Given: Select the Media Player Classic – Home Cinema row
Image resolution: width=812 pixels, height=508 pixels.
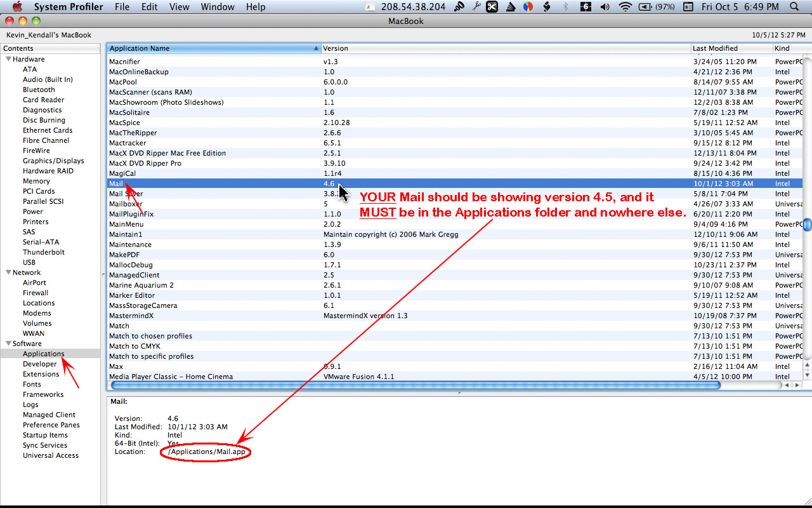Looking at the screenshot, I should 455,377.
